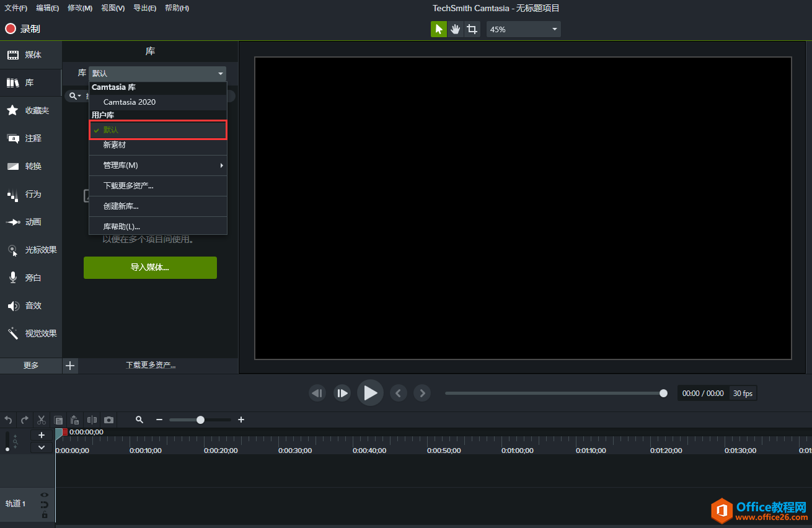Choose 下载更多资产... in the dropdown list
This screenshot has width=812, height=528.
158,186
